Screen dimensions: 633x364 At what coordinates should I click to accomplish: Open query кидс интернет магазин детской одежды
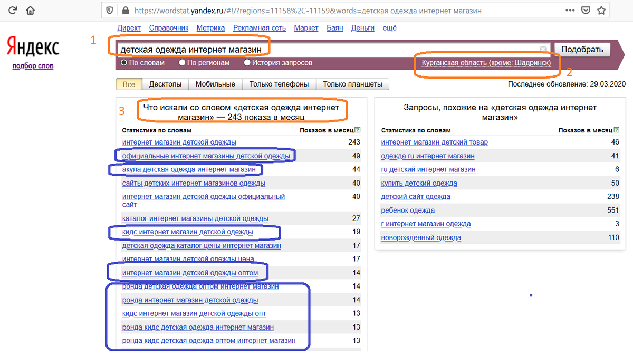pyautogui.click(x=187, y=232)
